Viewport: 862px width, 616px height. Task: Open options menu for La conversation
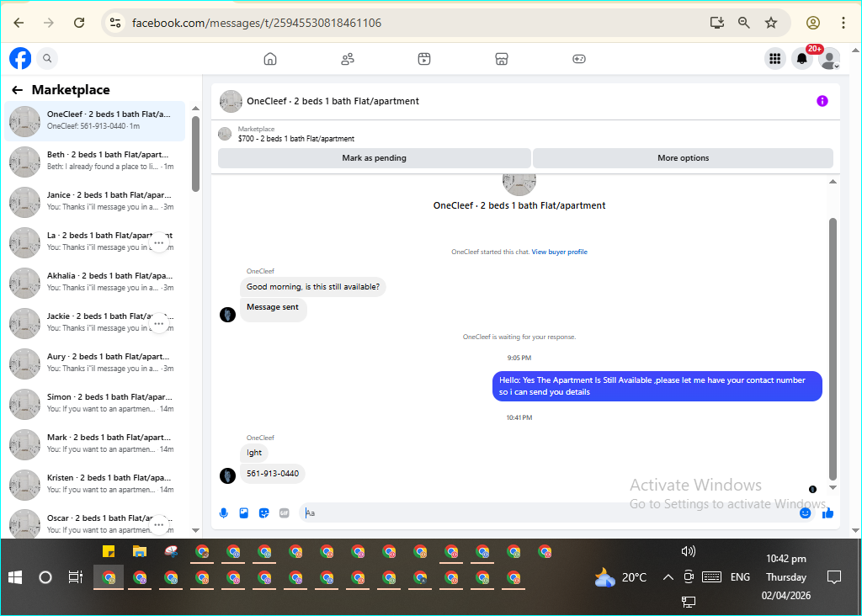coord(159,242)
